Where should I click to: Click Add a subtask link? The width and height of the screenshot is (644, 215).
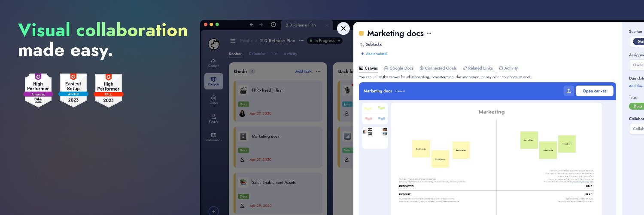374,54
